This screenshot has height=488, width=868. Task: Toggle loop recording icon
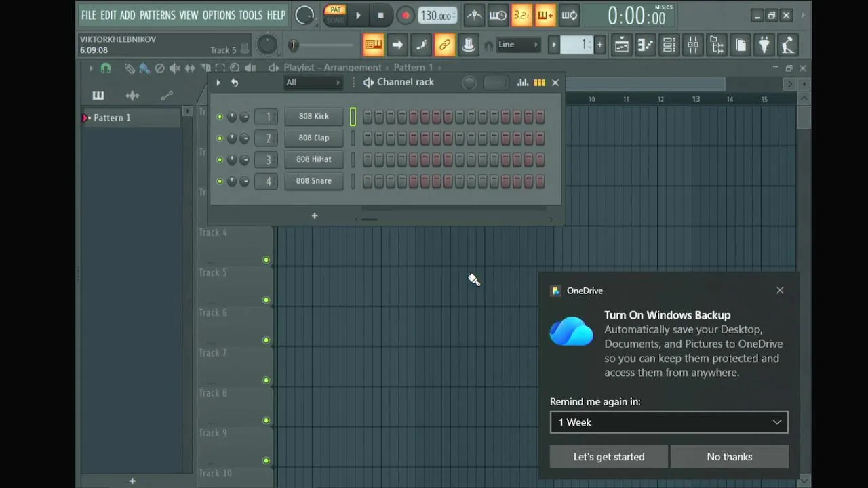click(570, 15)
